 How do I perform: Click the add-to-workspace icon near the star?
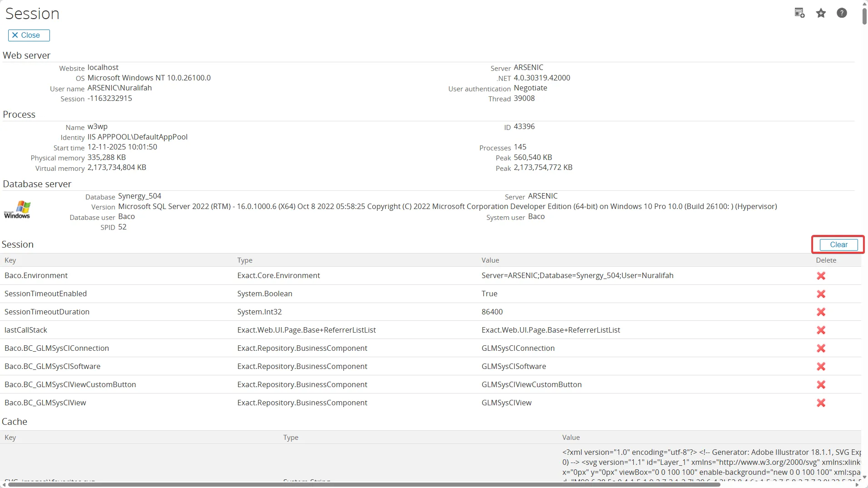(x=799, y=13)
